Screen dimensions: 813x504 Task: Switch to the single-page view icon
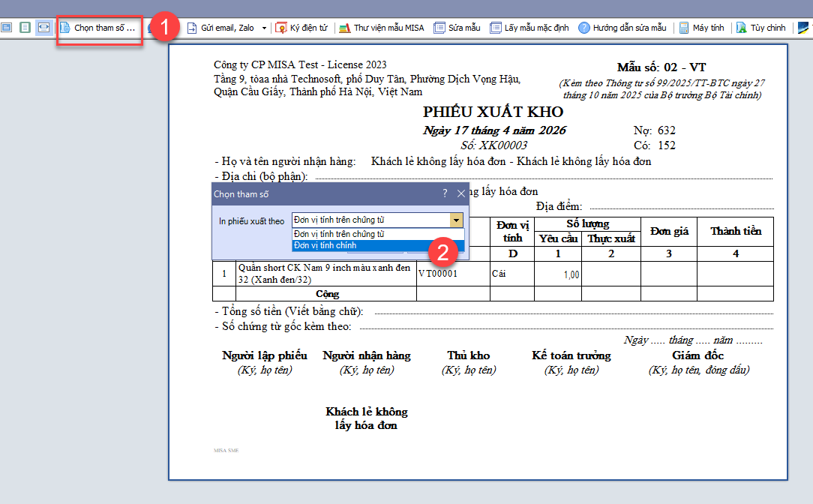25,28
